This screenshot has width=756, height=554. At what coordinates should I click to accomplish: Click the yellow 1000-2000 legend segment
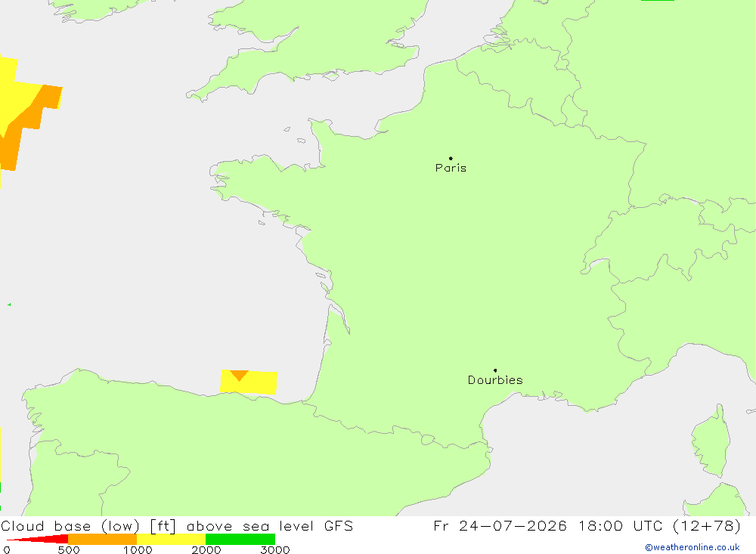171,539
